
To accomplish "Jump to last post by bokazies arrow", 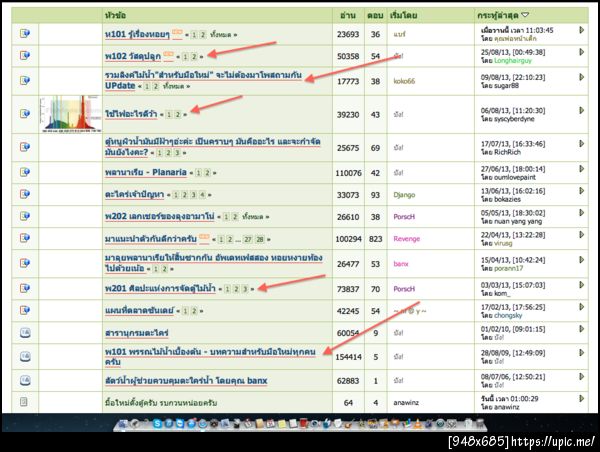I will (582, 191).
